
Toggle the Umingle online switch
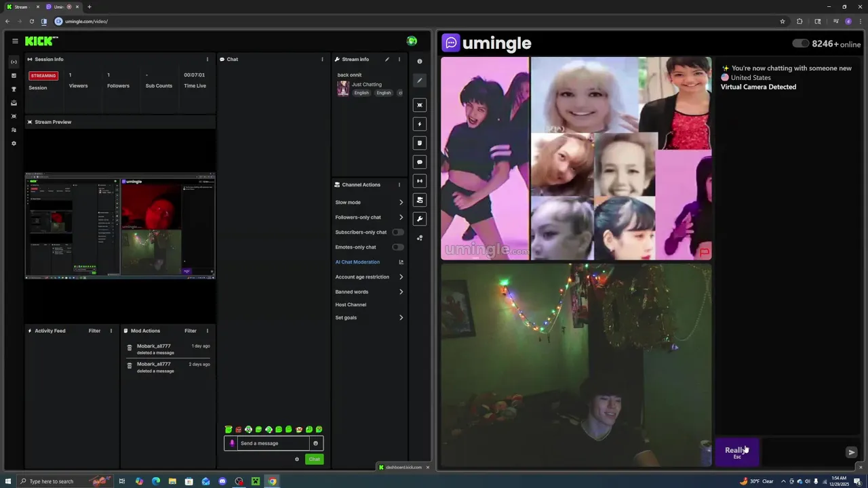[800, 43]
